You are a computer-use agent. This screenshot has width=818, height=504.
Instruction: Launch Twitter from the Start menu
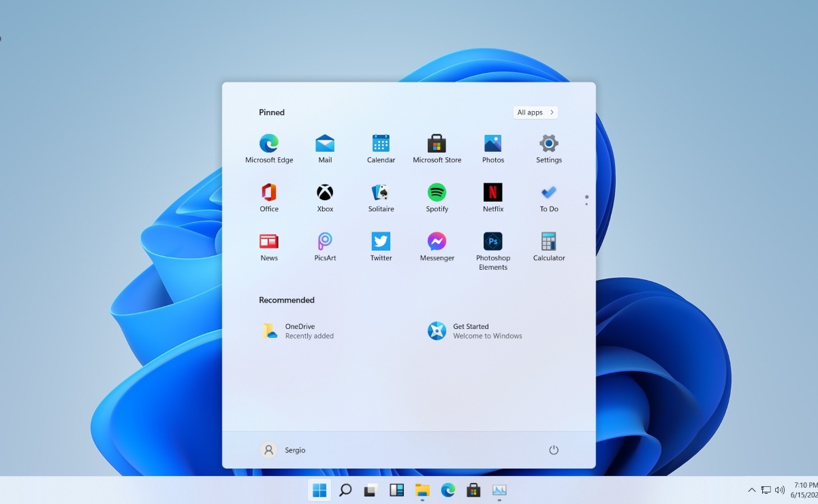click(380, 247)
